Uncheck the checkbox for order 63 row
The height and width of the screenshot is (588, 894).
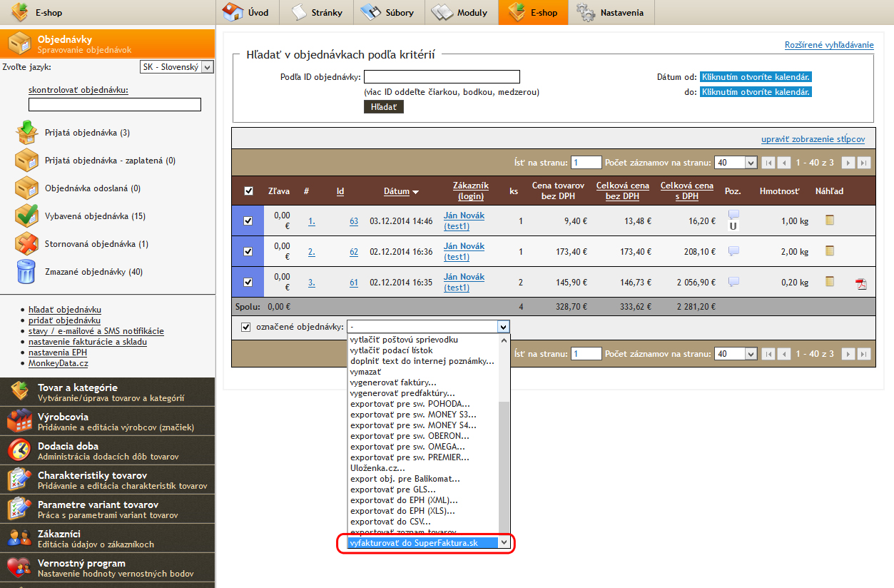(248, 220)
